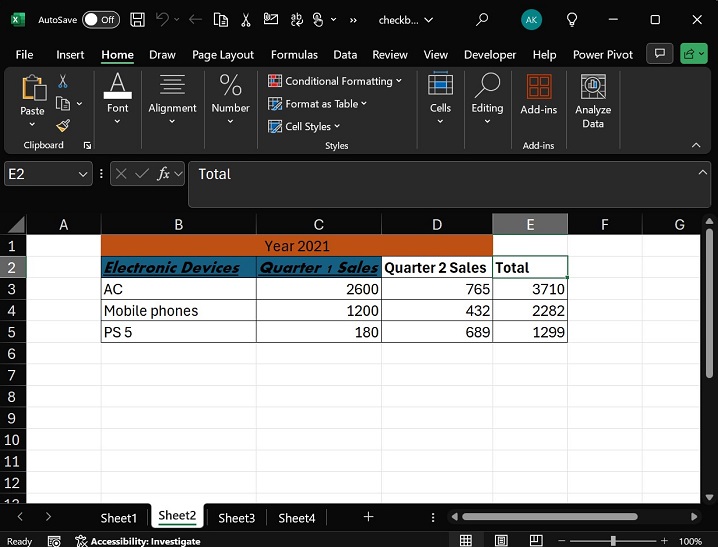The height and width of the screenshot is (547, 718).
Task: Toggle the AutoSave switch
Action: 100,19
